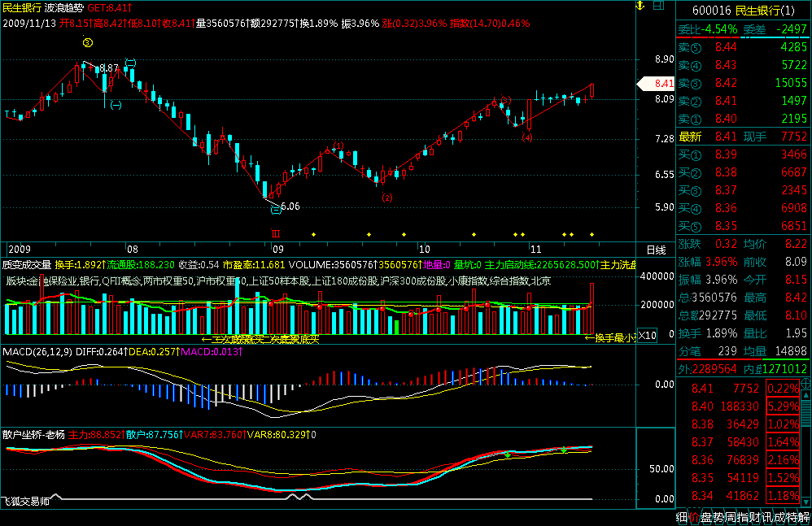Open the 势 (trend) tab

point(718,517)
